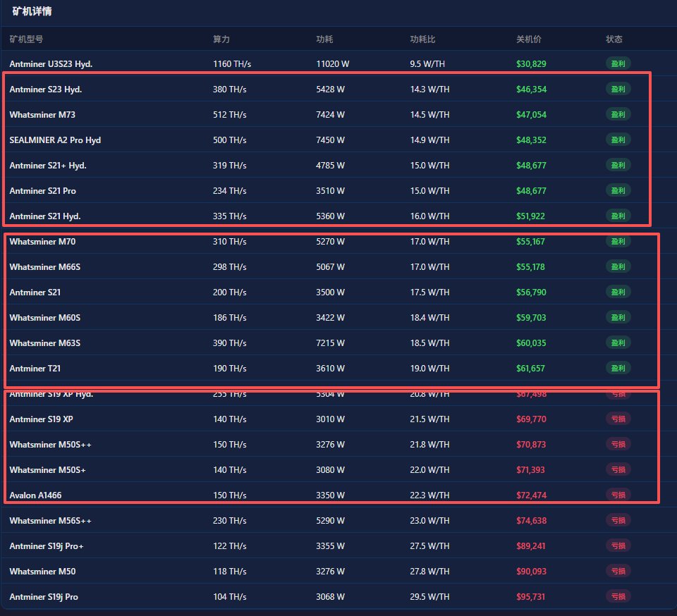This screenshot has width=677, height=616.
Task: Select the Whatsminer M56S++ model name
Action: pyautogui.click(x=51, y=521)
